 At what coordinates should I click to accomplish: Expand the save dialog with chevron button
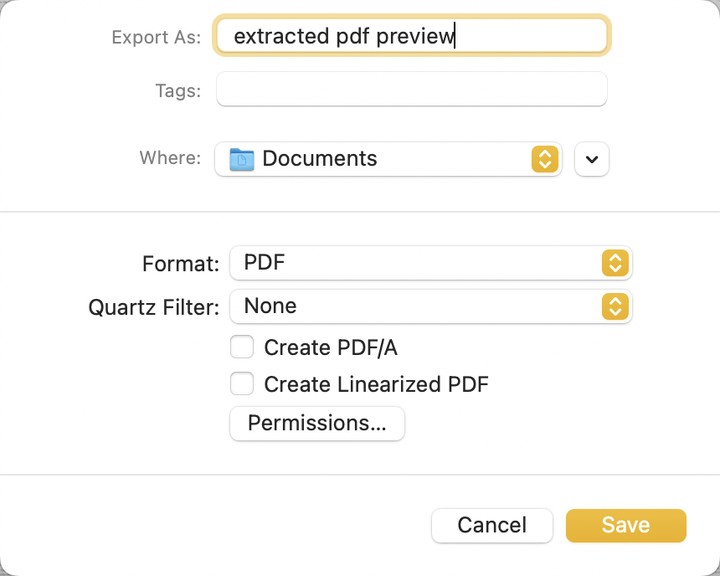click(592, 159)
